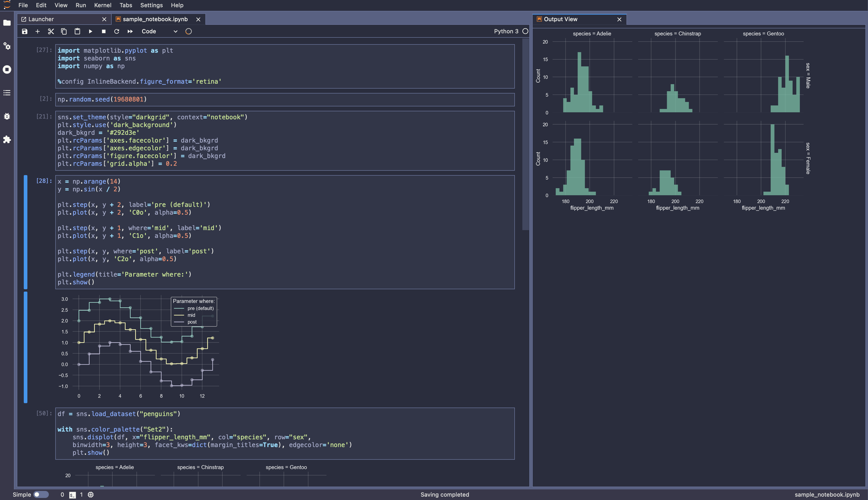
Task: Cut the selected cell using scissors icon
Action: (51, 31)
